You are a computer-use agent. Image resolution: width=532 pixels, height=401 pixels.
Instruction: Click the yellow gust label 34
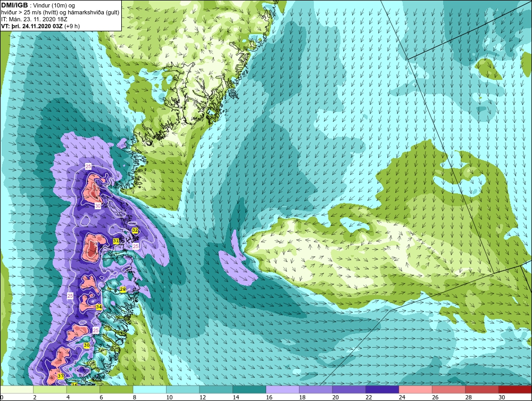pos(99,307)
